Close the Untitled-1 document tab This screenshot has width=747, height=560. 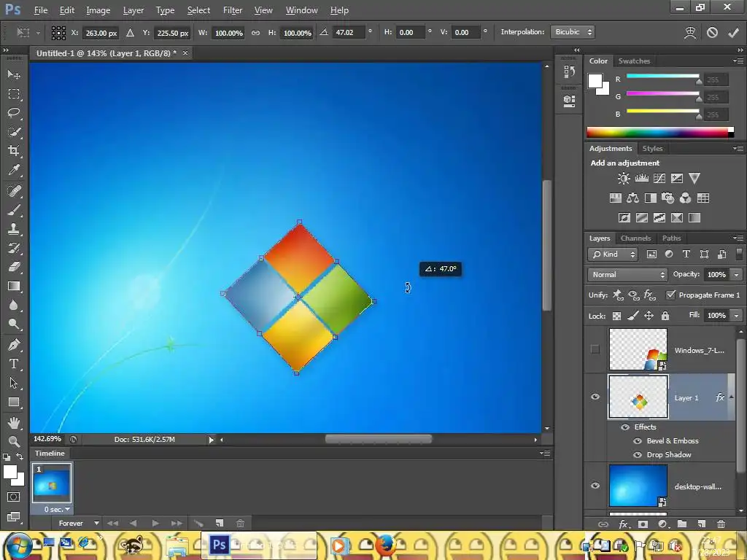pyautogui.click(x=185, y=52)
